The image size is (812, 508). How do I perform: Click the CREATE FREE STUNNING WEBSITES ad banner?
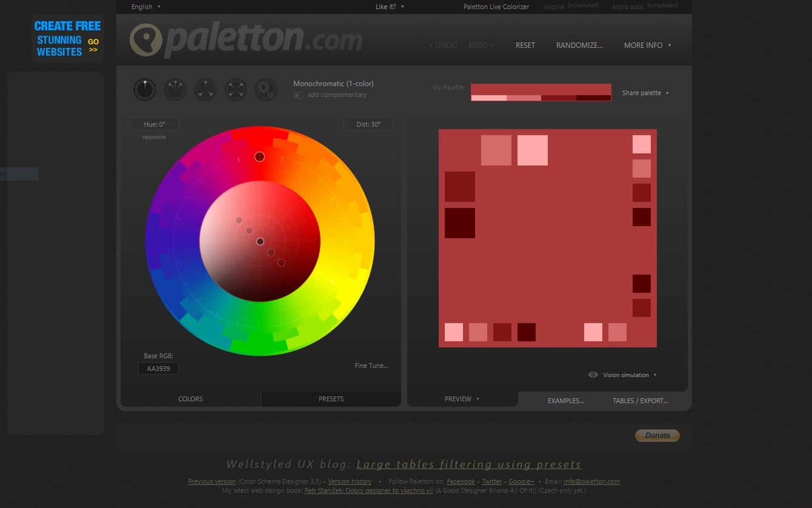[67, 39]
